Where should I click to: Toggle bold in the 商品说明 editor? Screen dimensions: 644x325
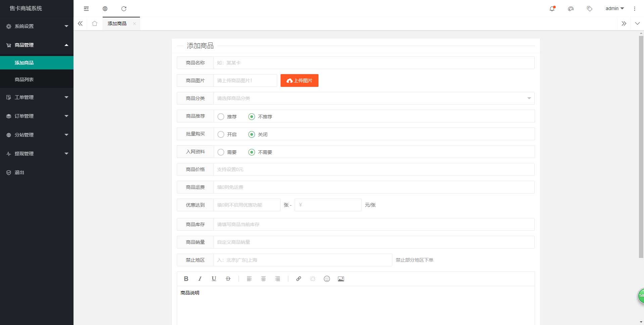[x=186, y=279]
